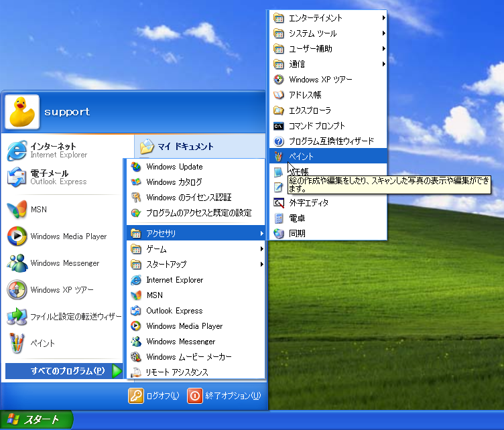Expand エンターテイメント submenu
This screenshot has height=430, width=504.
coord(328,18)
